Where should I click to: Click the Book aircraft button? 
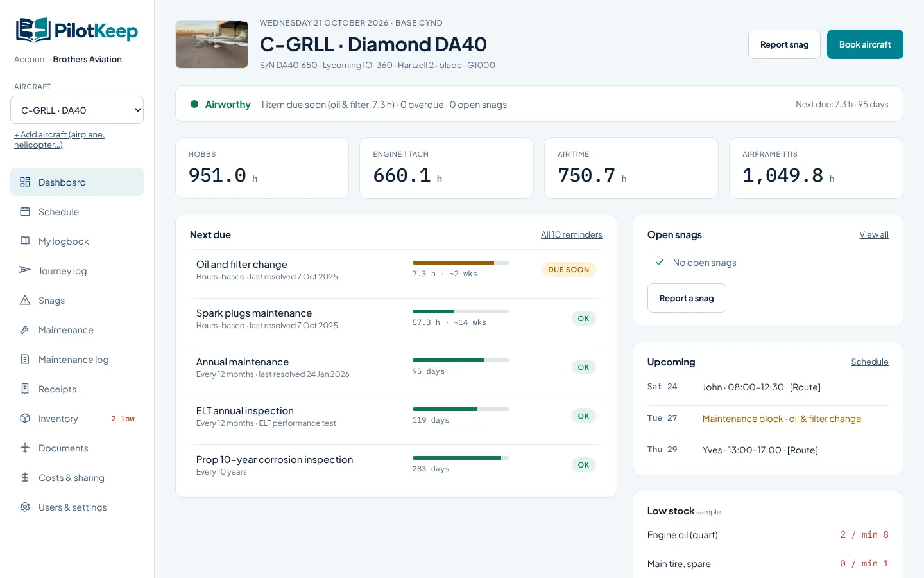tap(865, 44)
